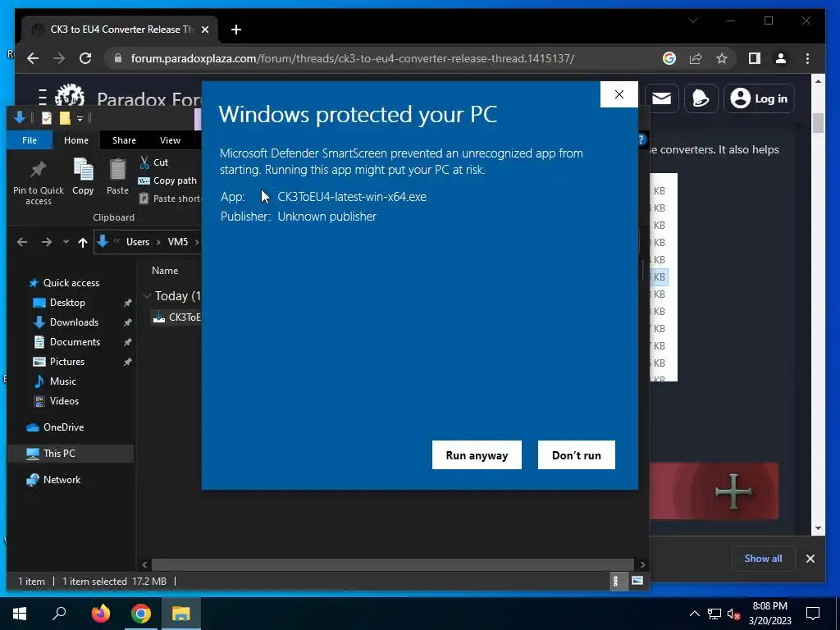Click Copy path in ribbon
Screen dimensions: 840x630
point(167,180)
